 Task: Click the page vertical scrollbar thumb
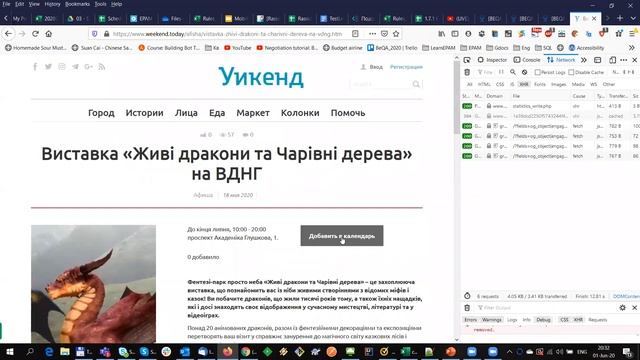click(457, 98)
